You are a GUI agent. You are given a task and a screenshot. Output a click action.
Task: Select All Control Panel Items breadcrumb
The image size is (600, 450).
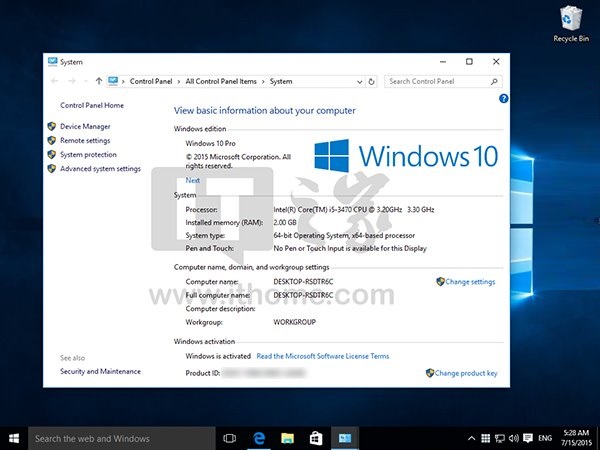pyautogui.click(x=222, y=81)
